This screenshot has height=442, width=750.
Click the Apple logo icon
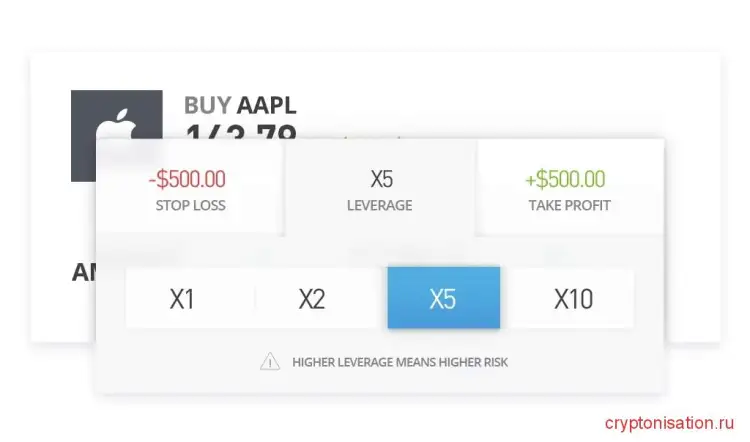(x=116, y=123)
